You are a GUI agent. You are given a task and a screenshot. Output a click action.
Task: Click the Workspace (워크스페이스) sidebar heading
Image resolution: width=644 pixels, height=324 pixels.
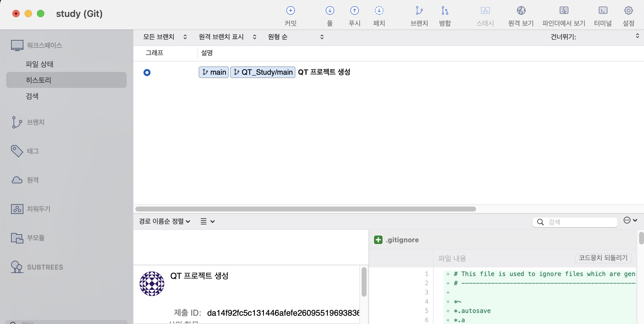point(45,45)
